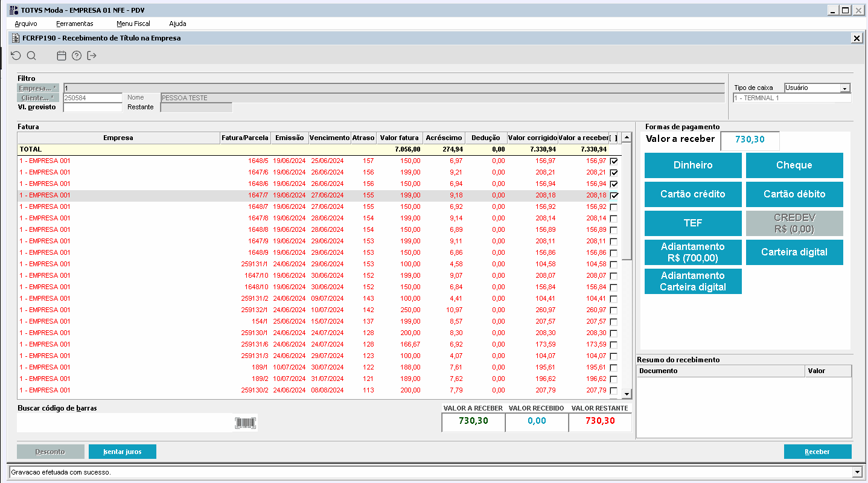The height and width of the screenshot is (483, 868).
Task: Click the Emissão column header
Action: [290, 138]
